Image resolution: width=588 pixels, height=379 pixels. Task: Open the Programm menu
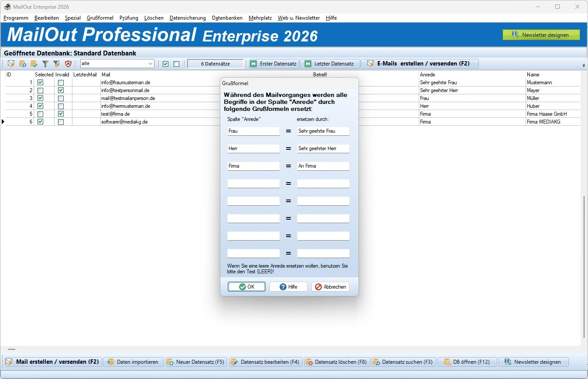[x=16, y=18]
